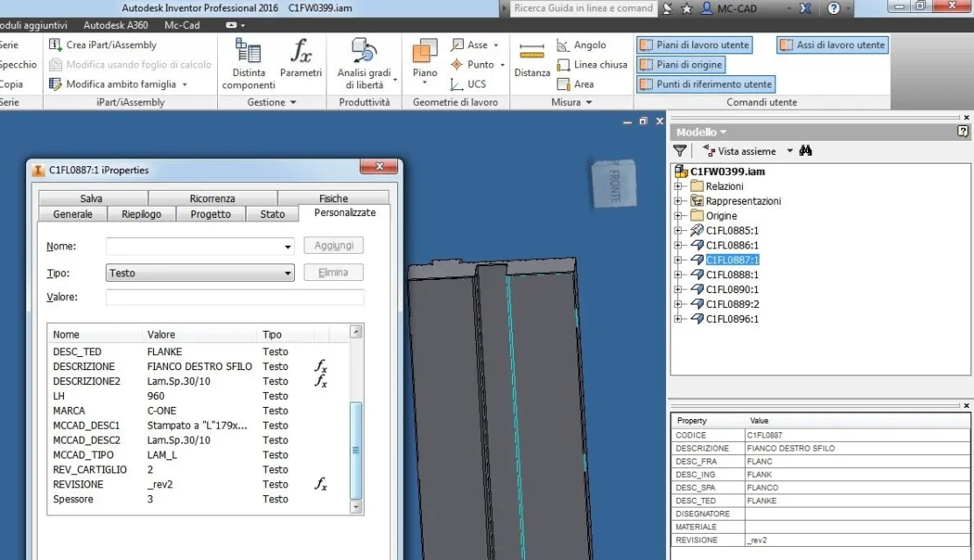Open the Fisiche tab
This screenshot has width=974, height=560.
coord(333,199)
